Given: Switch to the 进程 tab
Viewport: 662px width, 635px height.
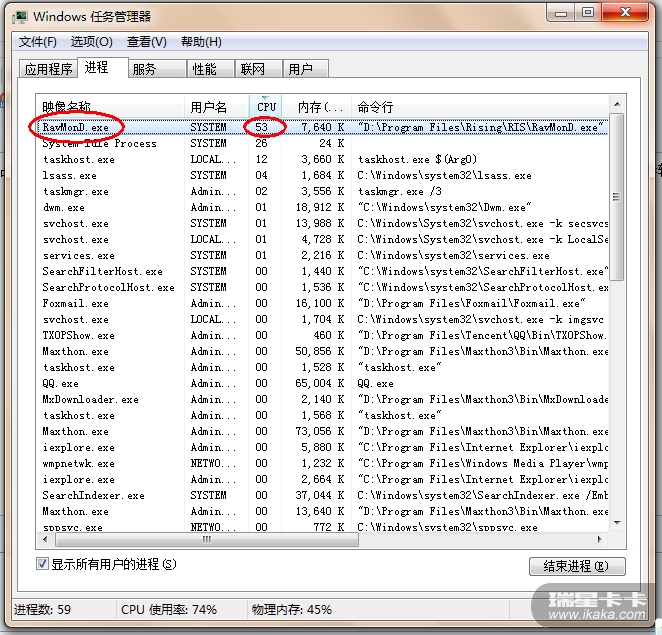Looking at the screenshot, I should (x=103, y=68).
